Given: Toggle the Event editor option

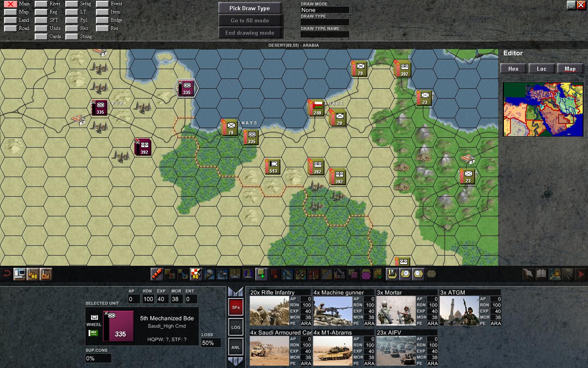Looking at the screenshot, I should (x=102, y=4).
